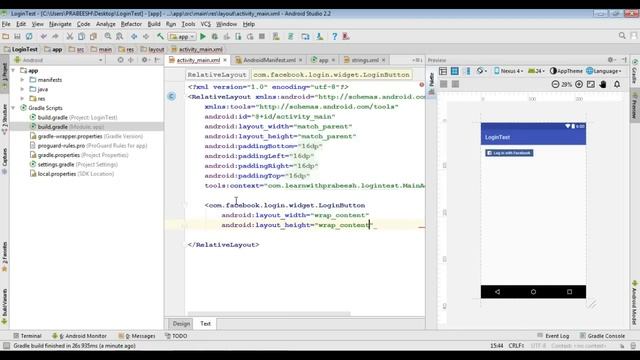Open the TODO tool window
The image size is (640, 360).
(176, 336)
